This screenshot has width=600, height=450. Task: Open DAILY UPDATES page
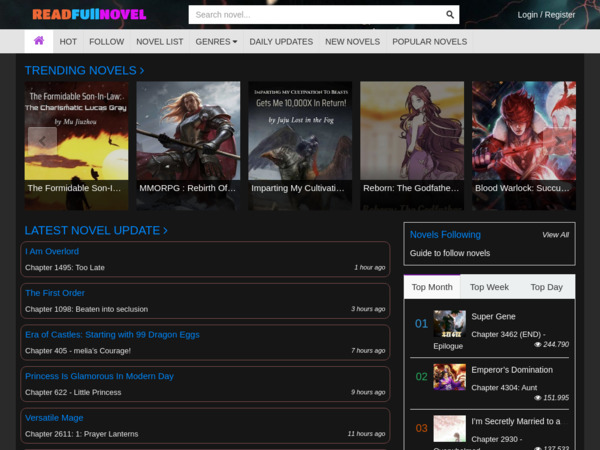click(x=281, y=42)
